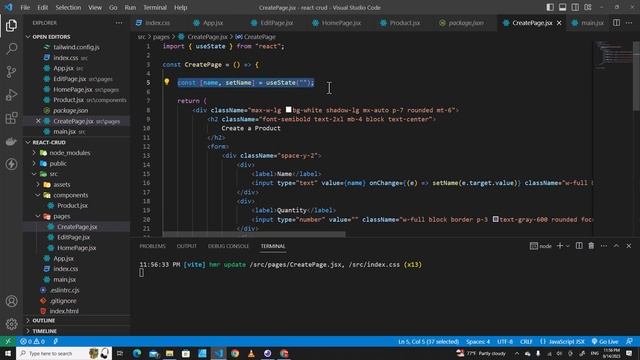Viewport: 640px width, 360px height.
Task: Click the lightbulb code action icon
Action: click(x=167, y=82)
